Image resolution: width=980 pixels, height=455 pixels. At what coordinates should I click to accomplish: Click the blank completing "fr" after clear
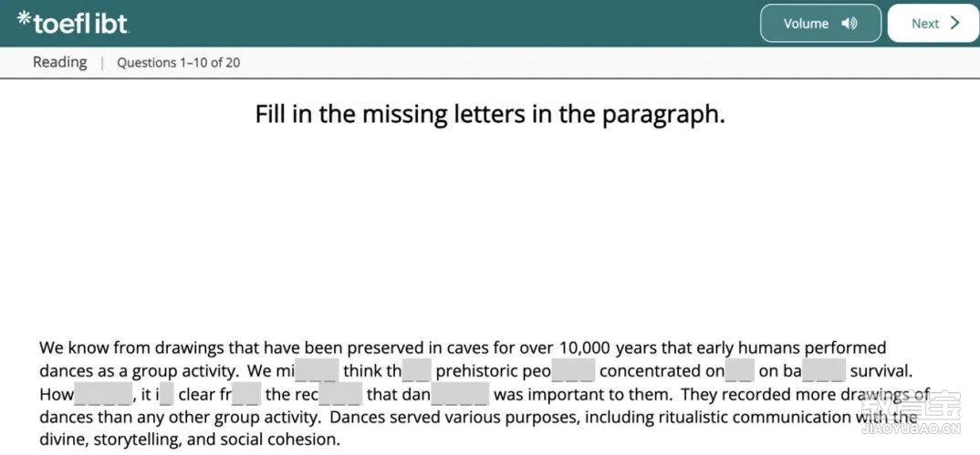coord(246,395)
